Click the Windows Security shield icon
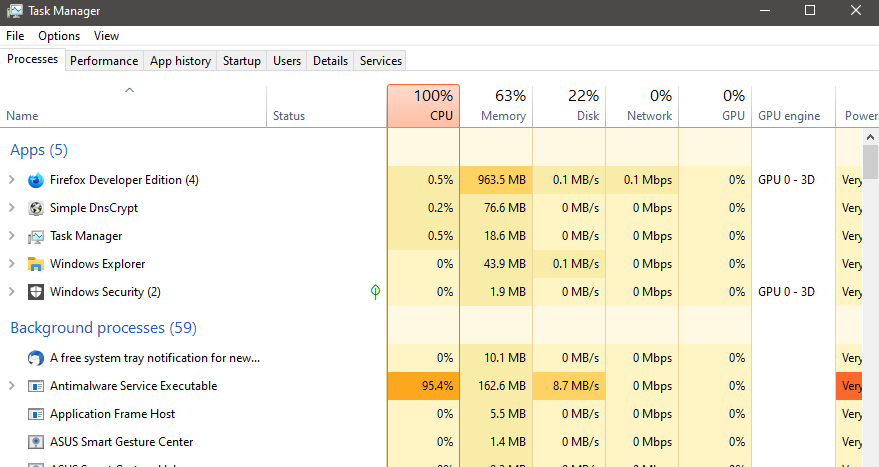 pos(36,292)
